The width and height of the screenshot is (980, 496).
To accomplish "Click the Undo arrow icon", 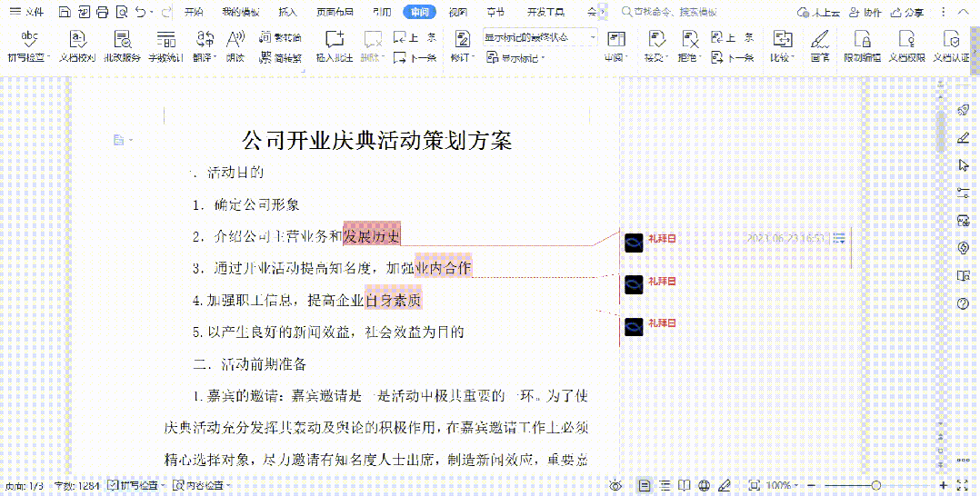I will coord(140,12).
